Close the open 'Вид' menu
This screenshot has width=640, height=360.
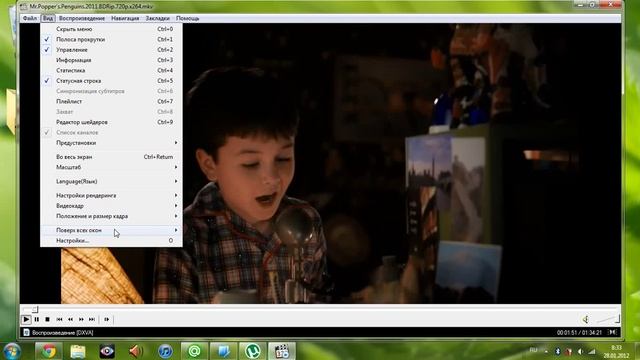tap(48, 18)
